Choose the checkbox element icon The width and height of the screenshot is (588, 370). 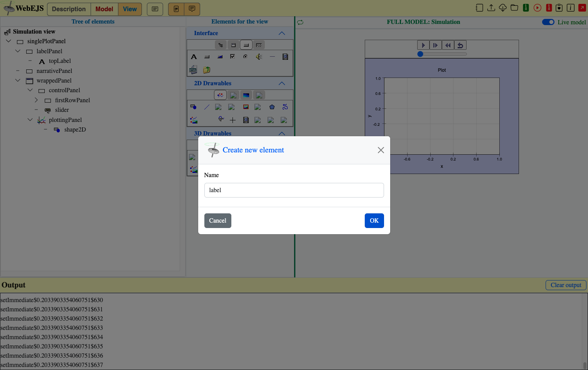pyautogui.click(x=233, y=57)
